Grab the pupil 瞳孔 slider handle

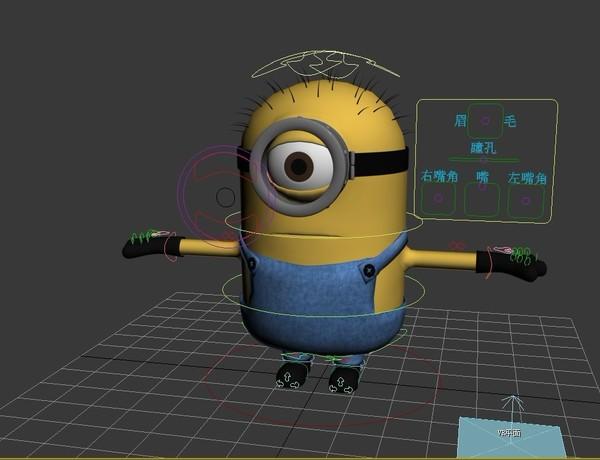(484, 160)
